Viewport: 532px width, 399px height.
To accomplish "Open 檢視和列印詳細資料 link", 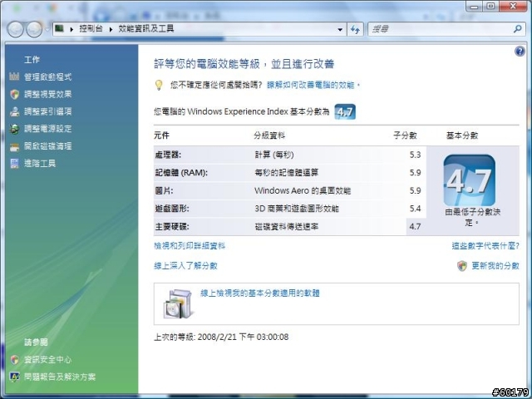I will (x=190, y=246).
